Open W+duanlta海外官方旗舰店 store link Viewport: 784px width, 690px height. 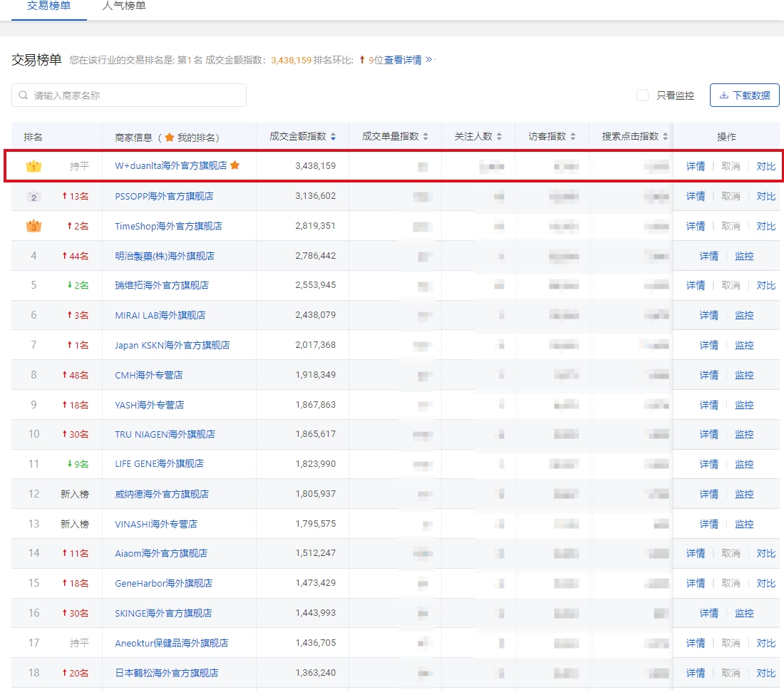click(x=171, y=165)
